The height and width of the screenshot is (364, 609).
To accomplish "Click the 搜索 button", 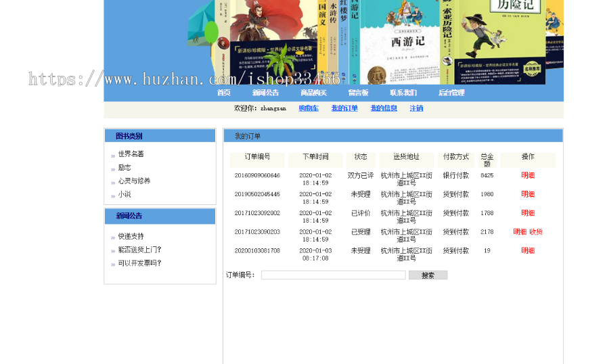I will tap(428, 275).
